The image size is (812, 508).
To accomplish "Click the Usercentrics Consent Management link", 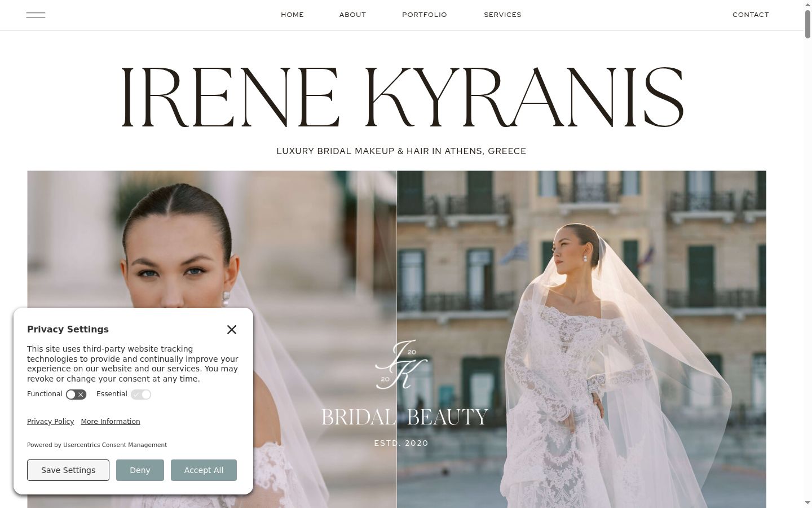I will click(115, 445).
